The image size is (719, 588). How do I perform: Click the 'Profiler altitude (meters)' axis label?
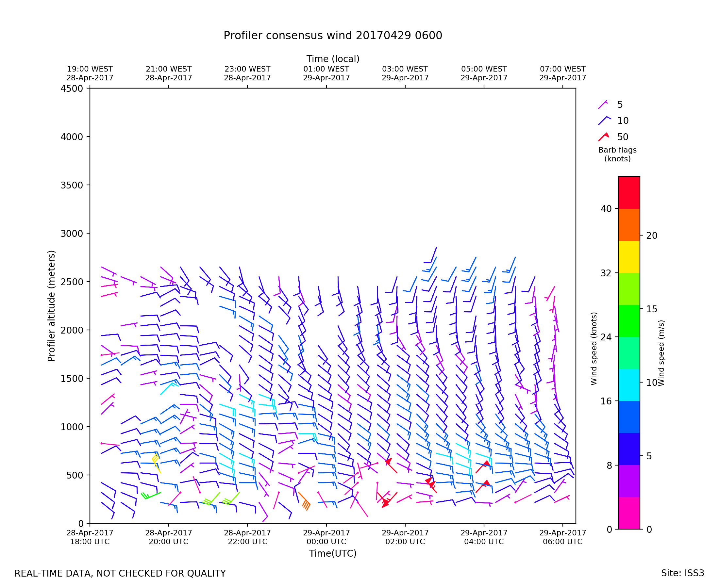click(x=51, y=305)
